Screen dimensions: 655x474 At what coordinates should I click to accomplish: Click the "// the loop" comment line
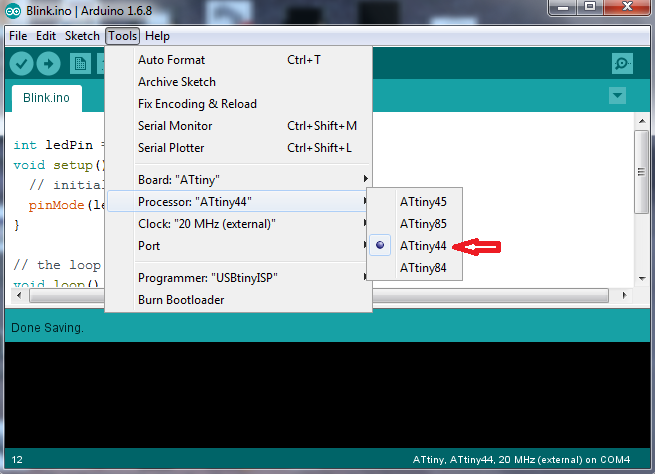pos(57,265)
